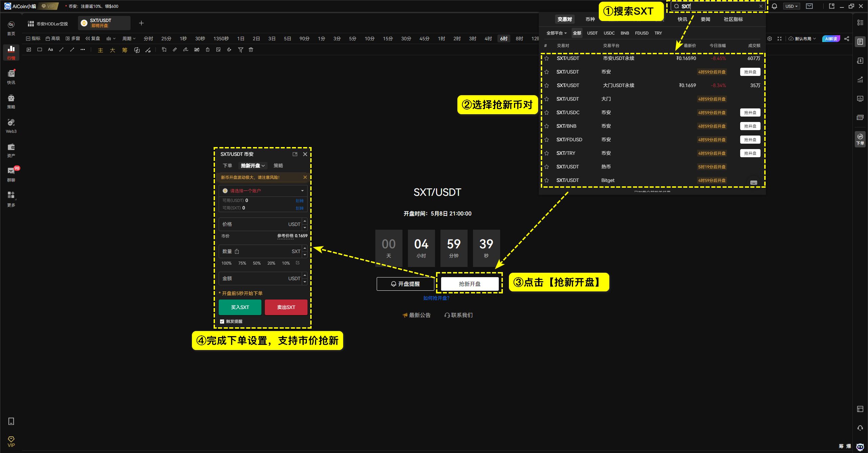Image resolution: width=868 pixels, height=453 pixels.
Task: Click the 抢新开盘 button under countdown
Action: (470, 284)
